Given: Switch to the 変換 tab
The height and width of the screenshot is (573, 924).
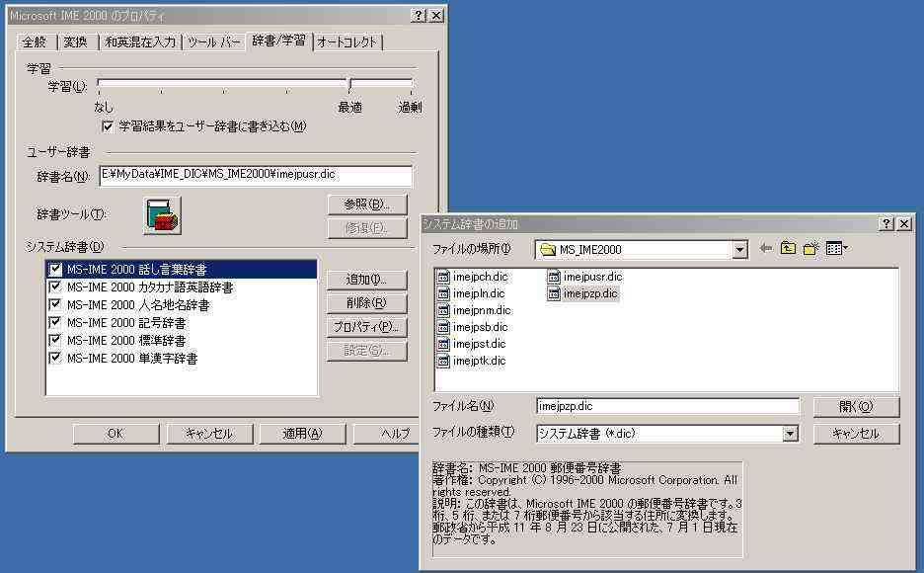Looking at the screenshot, I should [x=75, y=42].
